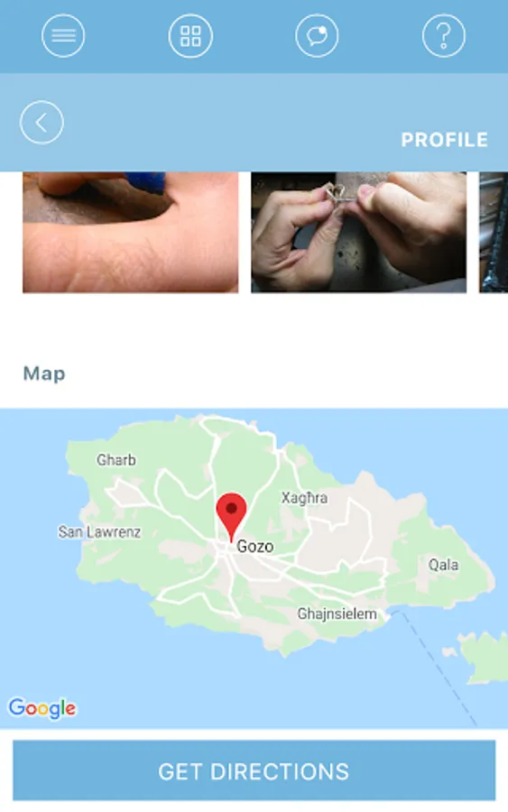Open the hand holding blue tool photo

pos(131,232)
